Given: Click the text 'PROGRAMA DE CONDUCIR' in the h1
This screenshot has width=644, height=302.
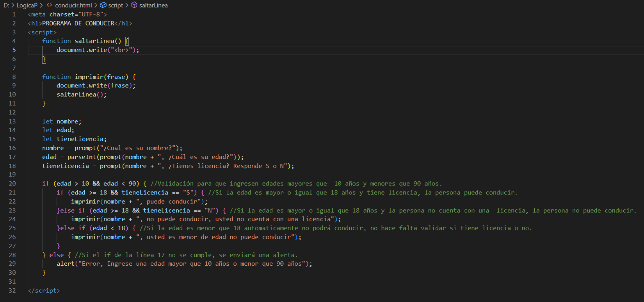Looking at the screenshot, I should click(x=78, y=23).
